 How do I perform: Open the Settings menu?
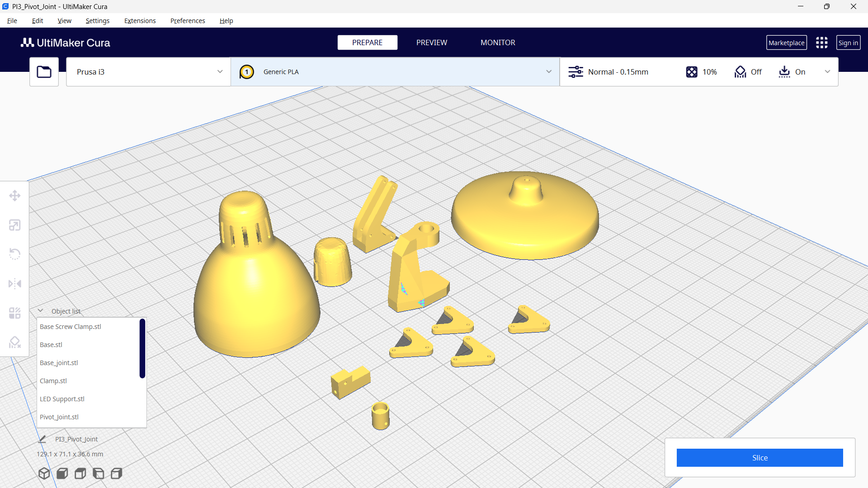pos(97,21)
